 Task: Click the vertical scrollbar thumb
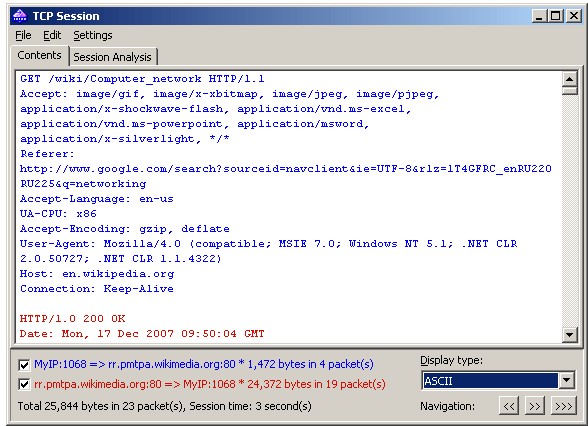point(570,90)
